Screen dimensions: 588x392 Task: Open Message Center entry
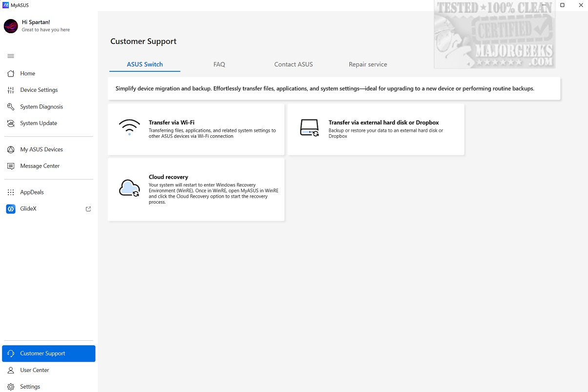click(x=40, y=166)
